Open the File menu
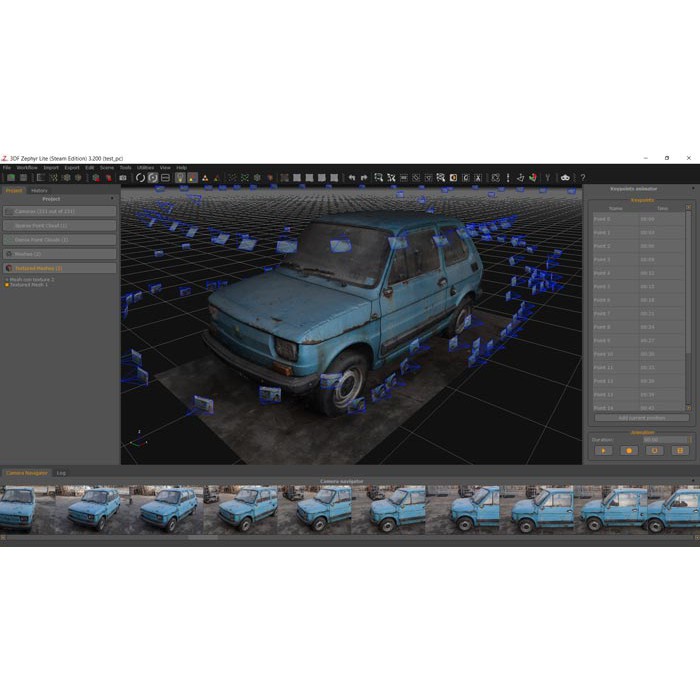 click(7, 168)
